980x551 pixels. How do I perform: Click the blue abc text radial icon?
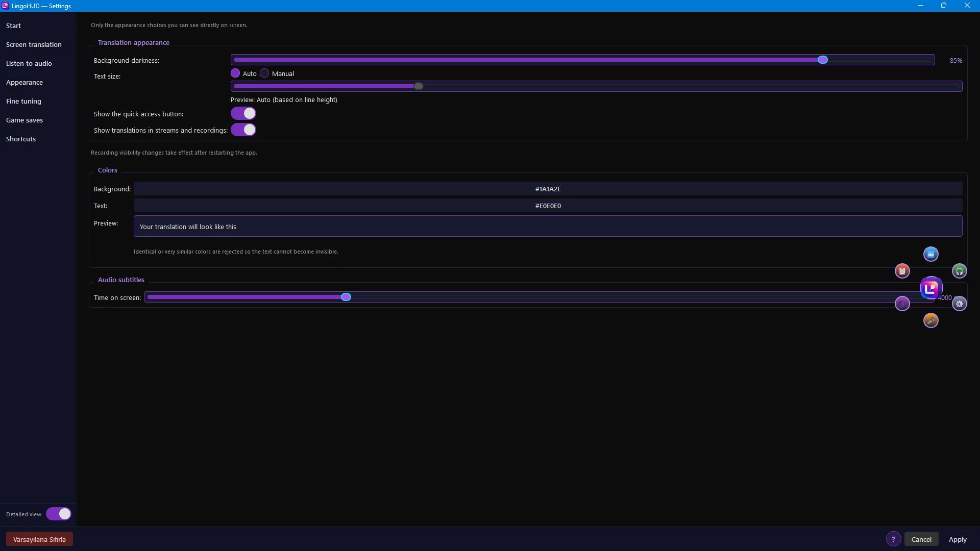pyautogui.click(x=930, y=254)
